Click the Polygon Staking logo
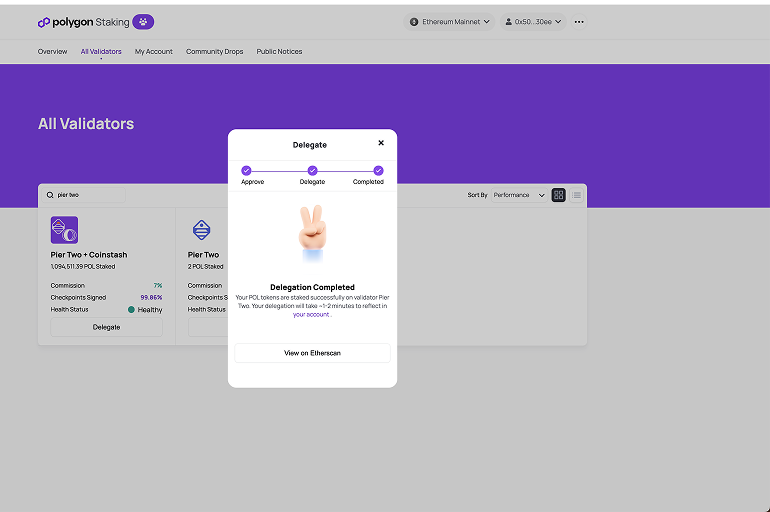This screenshot has height=512, width=770. click(x=83, y=22)
